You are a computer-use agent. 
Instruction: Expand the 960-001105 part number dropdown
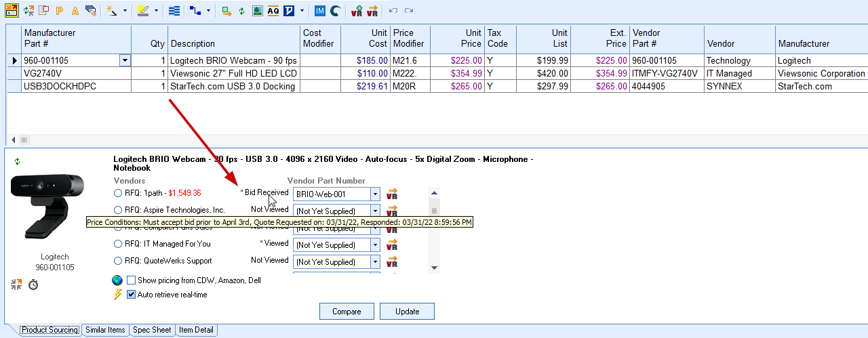[x=125, y=60]
